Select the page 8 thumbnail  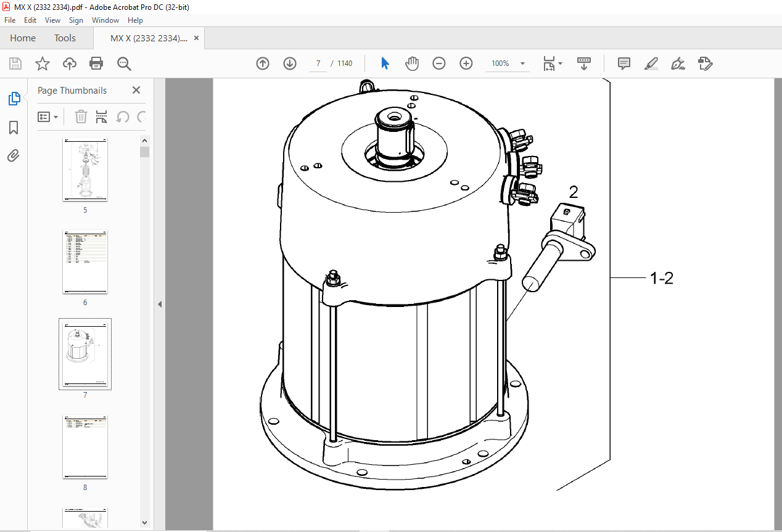[85, 448]
